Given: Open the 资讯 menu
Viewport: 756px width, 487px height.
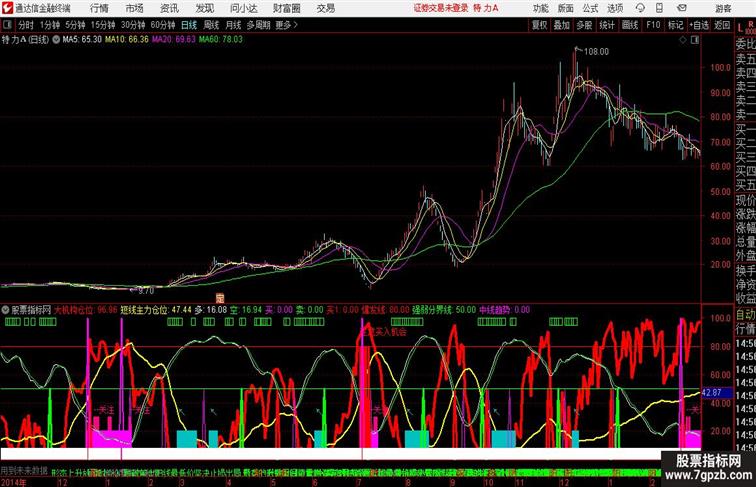Looking at the screenshot, I should [x=169, y=8].
